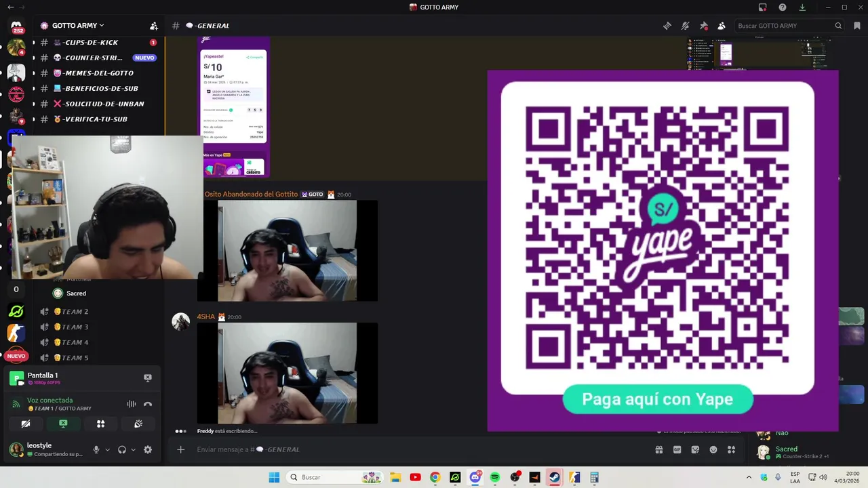868x488 pixels.
Task: Click the leostyle user avatar
Action: [x=16, y=449]
